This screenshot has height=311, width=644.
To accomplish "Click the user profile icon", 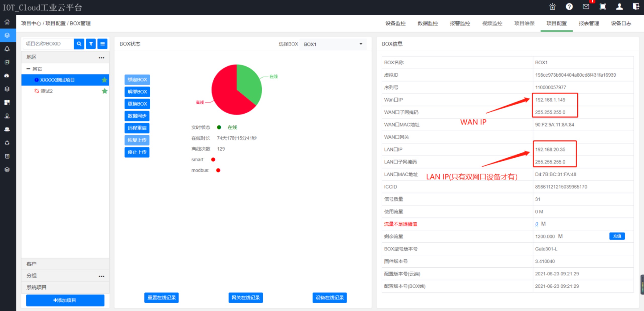I will 619,7.
